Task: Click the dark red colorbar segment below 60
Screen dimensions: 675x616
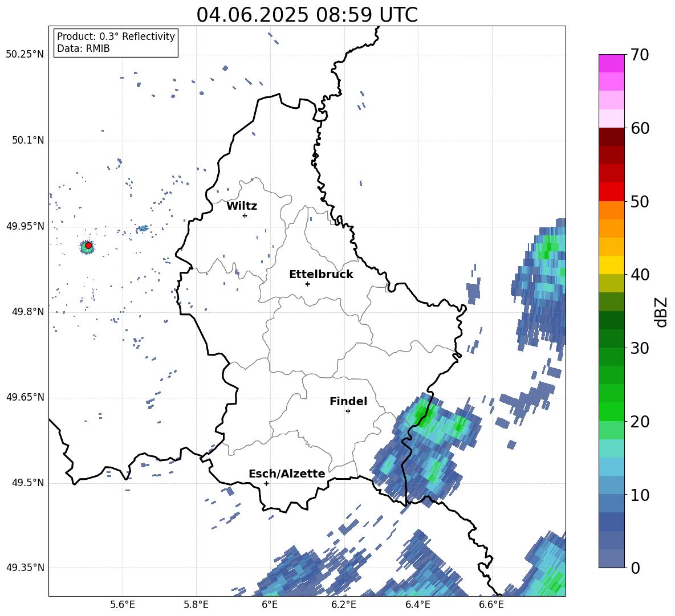Action: (x=611, y=137)
